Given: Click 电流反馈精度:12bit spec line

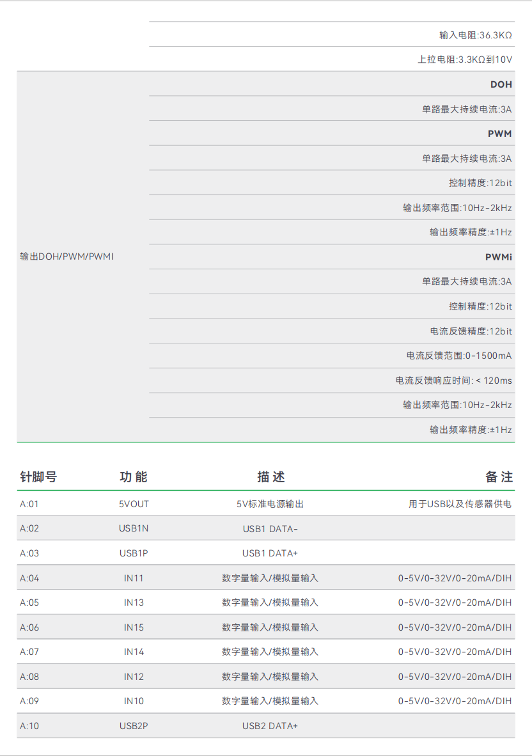Looking at the screenshot, I should (x=471, y=331).
